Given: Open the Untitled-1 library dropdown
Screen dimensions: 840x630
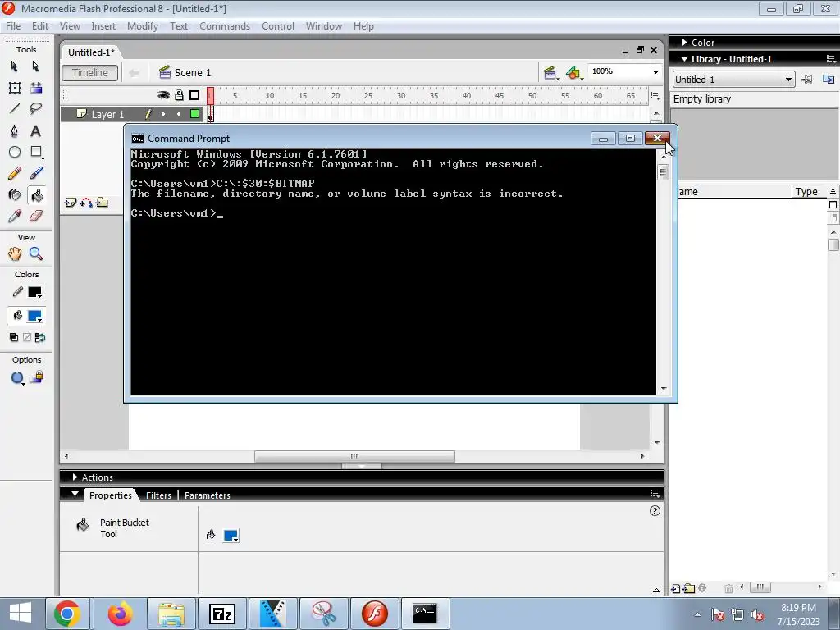Looking at the screenshot, I should [x=733, y=80].
